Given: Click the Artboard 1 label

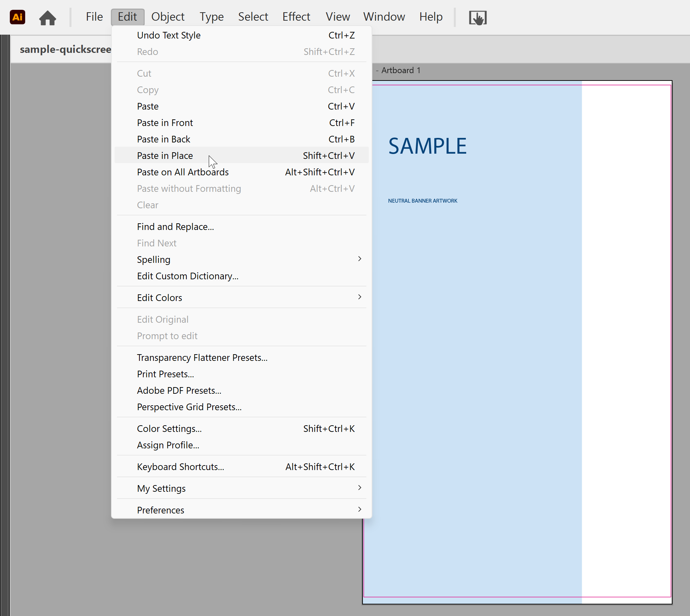Looking at the screenshot, I should (x=401, y=70).
